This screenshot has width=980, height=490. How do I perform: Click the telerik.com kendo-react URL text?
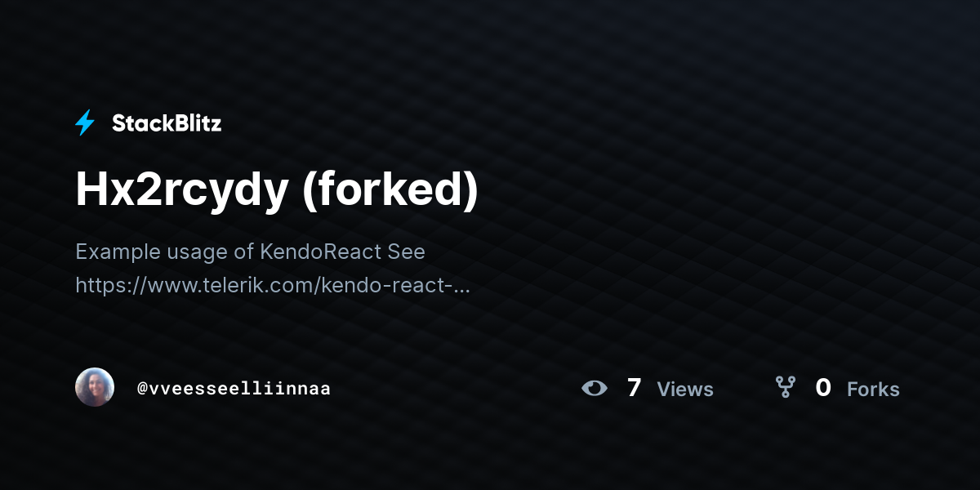(273, 286)
